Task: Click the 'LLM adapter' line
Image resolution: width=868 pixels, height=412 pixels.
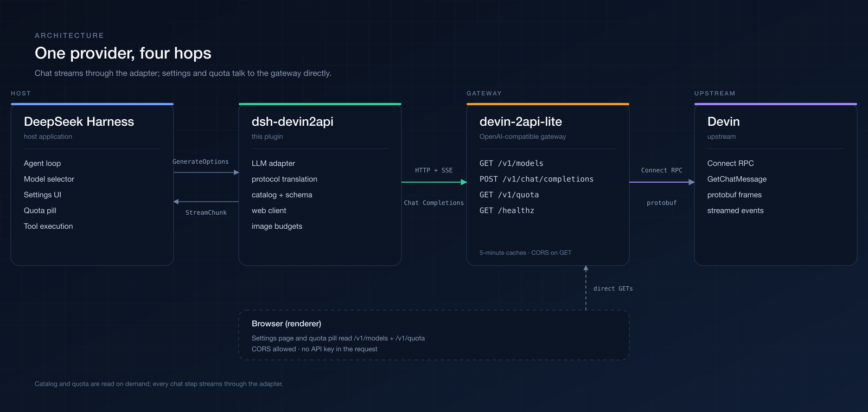Action: [273, 163]
